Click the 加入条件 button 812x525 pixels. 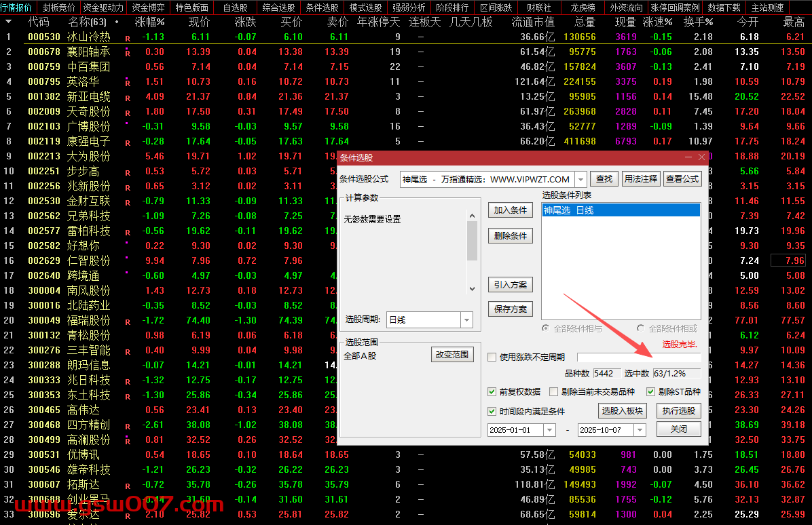[x=510, y=210]
